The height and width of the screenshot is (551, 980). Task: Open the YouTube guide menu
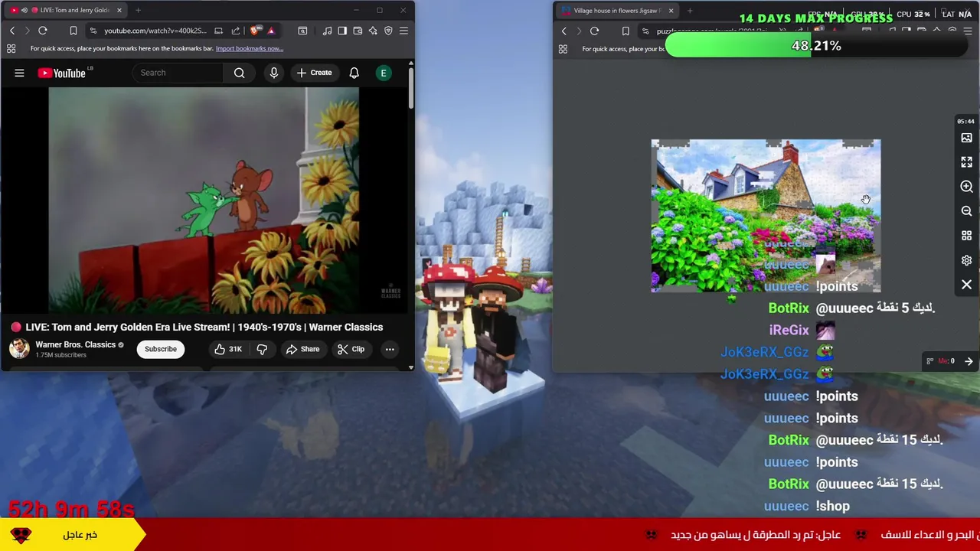coord(19,73)
